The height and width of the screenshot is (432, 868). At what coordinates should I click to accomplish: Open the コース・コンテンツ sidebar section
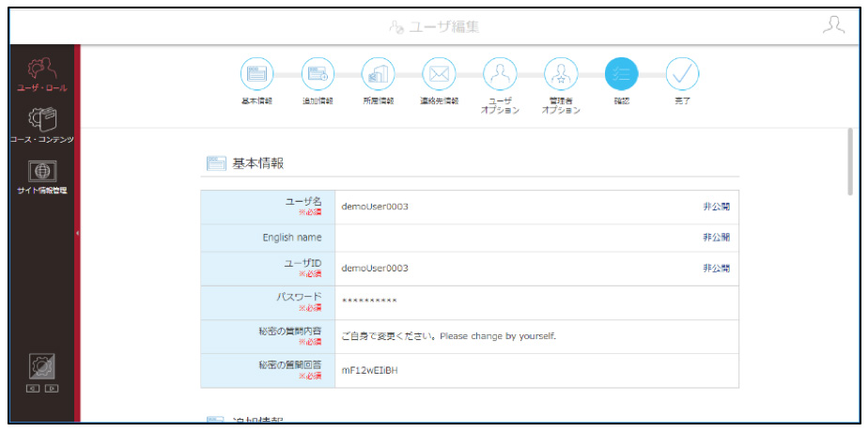[x=42, y=126]
